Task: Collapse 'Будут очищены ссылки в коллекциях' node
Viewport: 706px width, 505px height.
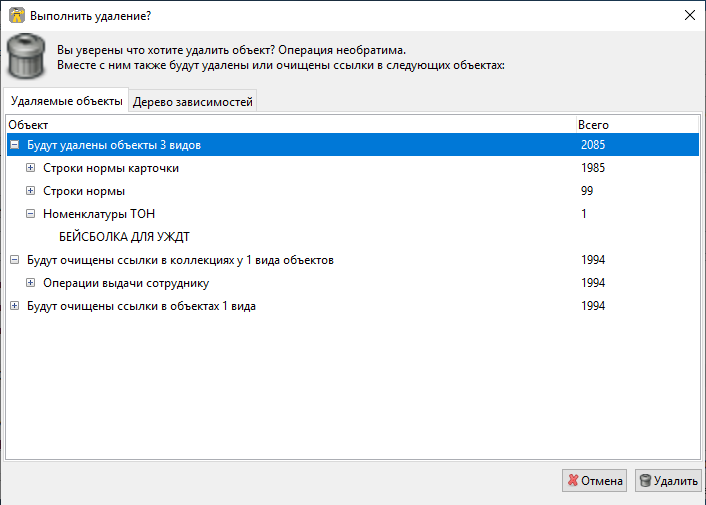Action: 14,260
